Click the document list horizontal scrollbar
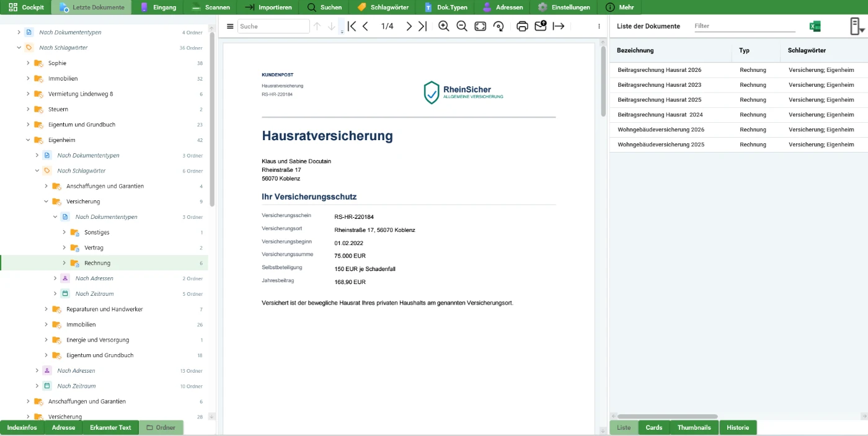This screenshot has width=868, height=436. pyautogui.click(x=668, y=417)
